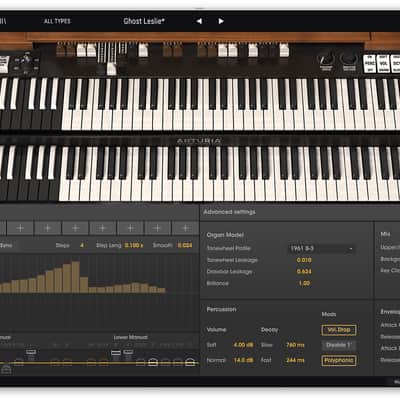Image resolution: width=400 pixels, height=400 pixels.
Task: Click the Mode label above Vol. Drop
Action: (x=329, y=314)
